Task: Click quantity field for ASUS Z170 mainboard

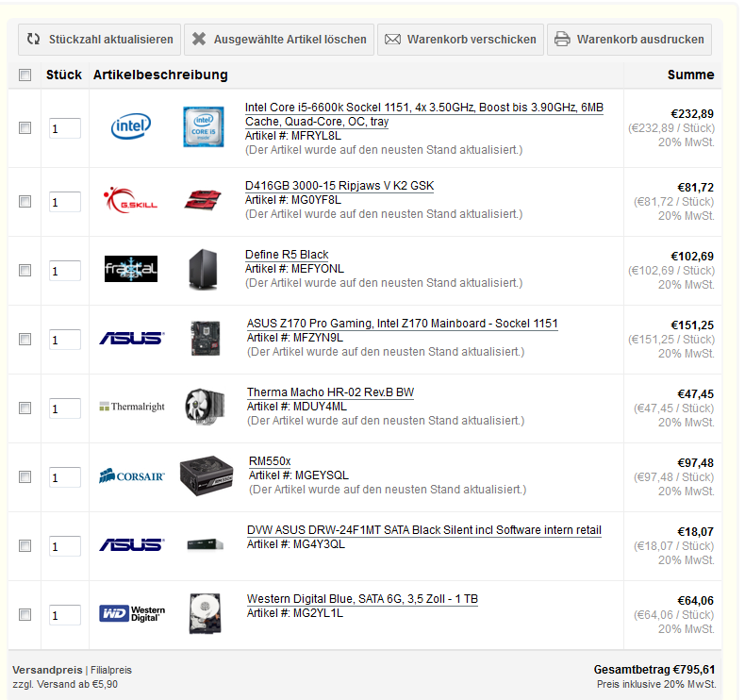Action: click(65, 340)
